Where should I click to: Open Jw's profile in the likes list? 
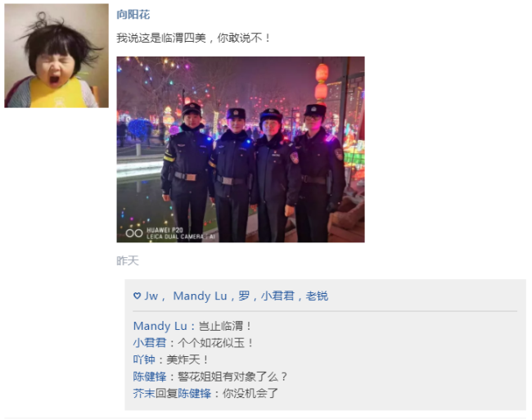[x=151, y=296]
